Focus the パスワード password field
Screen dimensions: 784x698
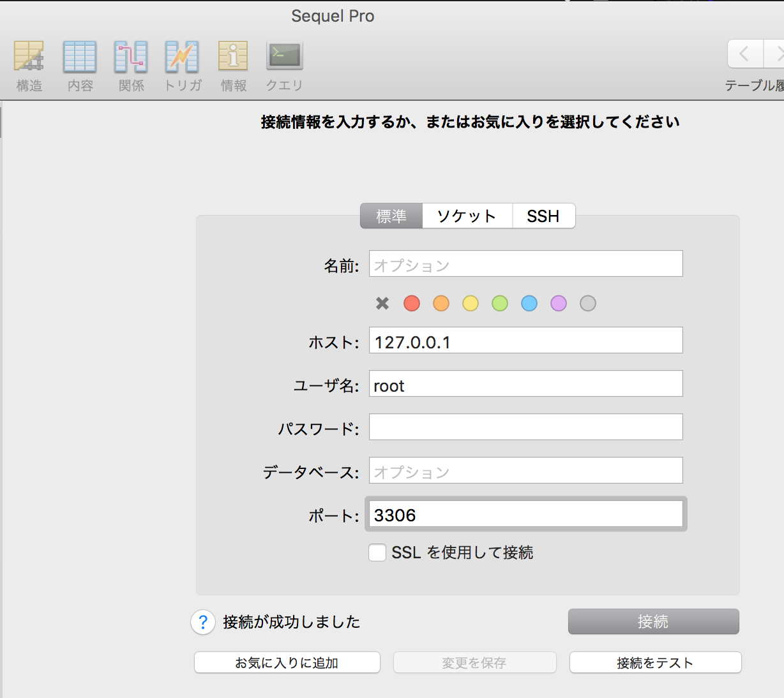526,427
